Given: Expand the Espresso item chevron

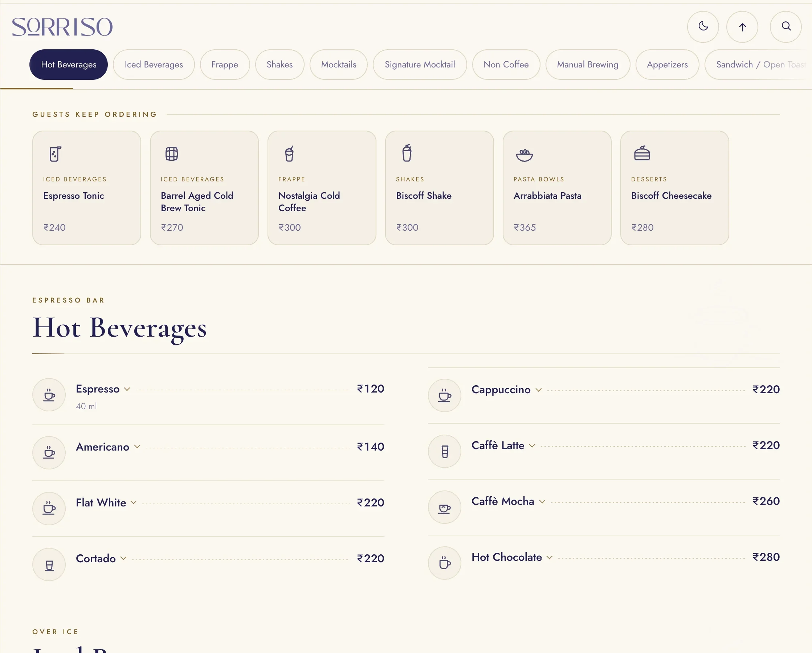Looking at the screenshot, I should pyautogui.click(x=127, y=389).
